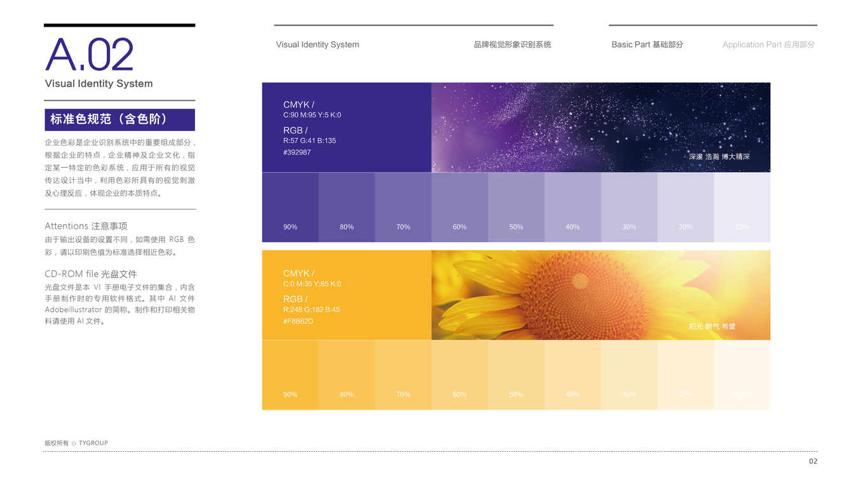Click the yellow 90% tint swatch
Image resolution: width=868 pixels, height=488 pixels.
(x=290, y=375)
